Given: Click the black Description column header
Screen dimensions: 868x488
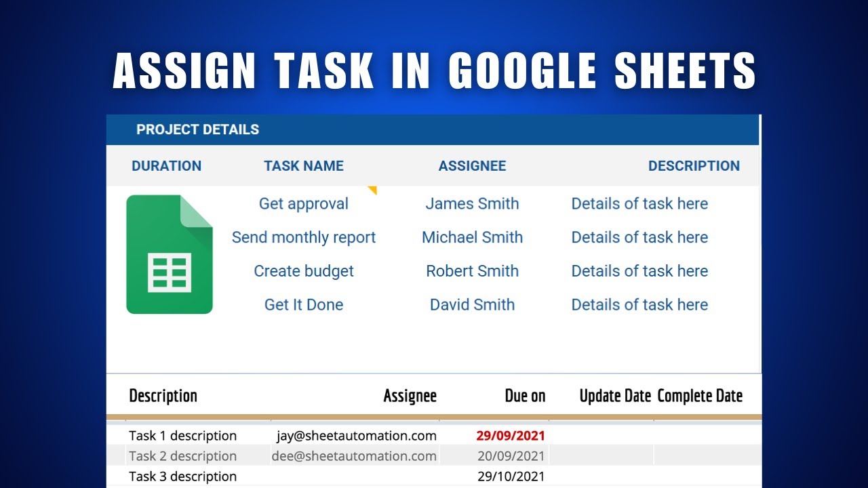Looking at the screenshot, I should (163, 396).
